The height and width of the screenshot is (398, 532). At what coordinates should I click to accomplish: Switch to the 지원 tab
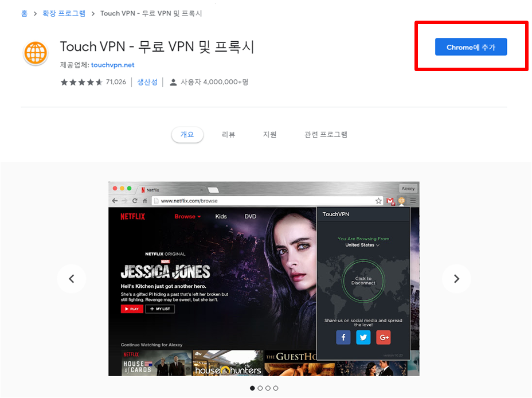pyautogui.click(x=270, y=135)
